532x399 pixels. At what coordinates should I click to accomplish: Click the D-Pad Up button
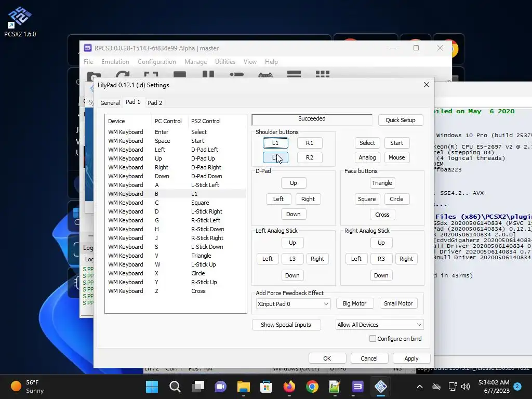tap(294, 183)
